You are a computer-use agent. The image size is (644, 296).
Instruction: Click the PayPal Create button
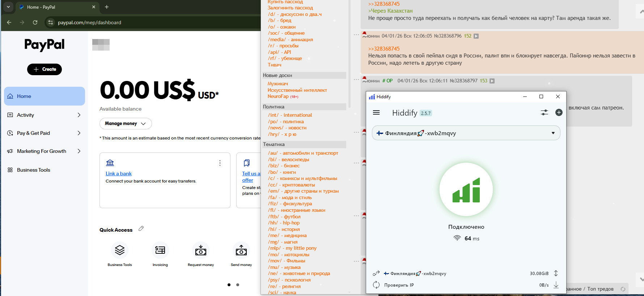(x=45, y=69)
